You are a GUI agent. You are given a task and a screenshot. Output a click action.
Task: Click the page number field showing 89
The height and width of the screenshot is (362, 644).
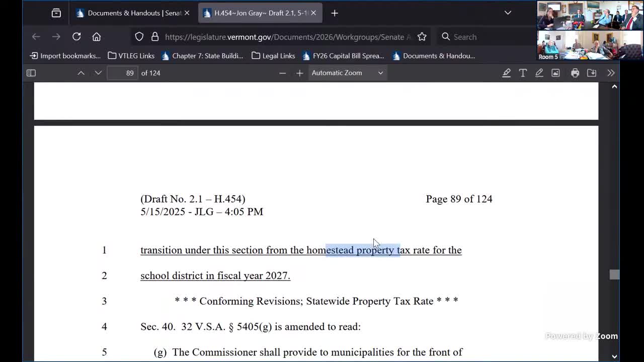pyautogui.click(x=122, y=73)
